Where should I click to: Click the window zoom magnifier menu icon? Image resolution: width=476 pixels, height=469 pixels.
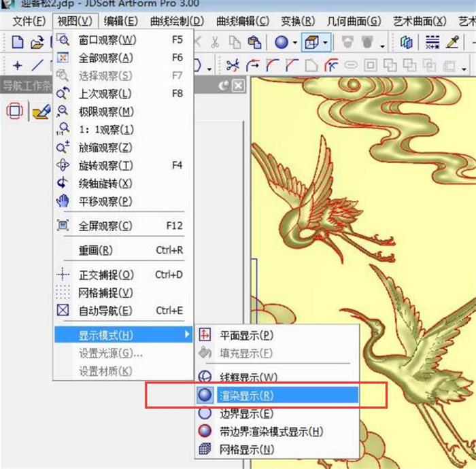point(63,39)
